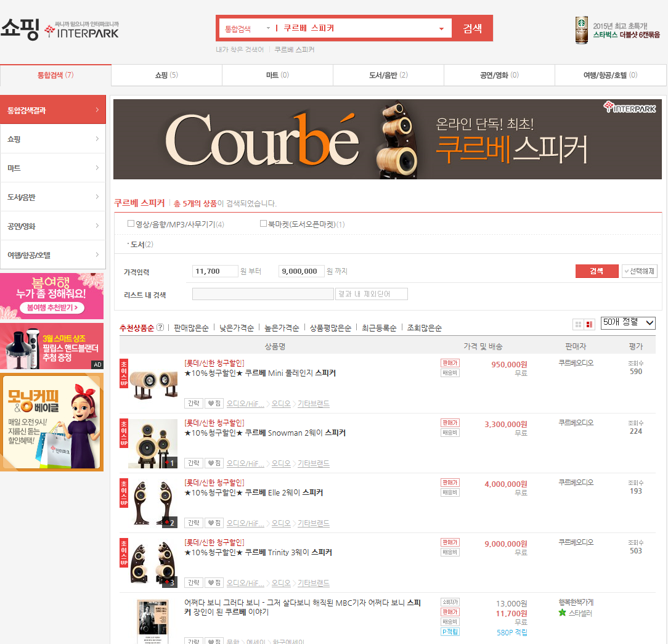Switch to the 쇼핑 (5) tab

tap(166, 75)
